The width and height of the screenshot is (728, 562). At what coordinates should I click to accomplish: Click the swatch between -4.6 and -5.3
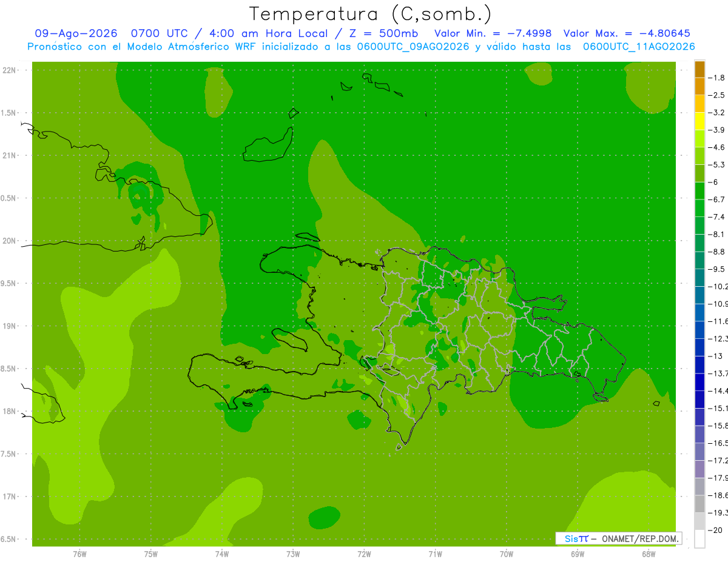tap(699, 156)
